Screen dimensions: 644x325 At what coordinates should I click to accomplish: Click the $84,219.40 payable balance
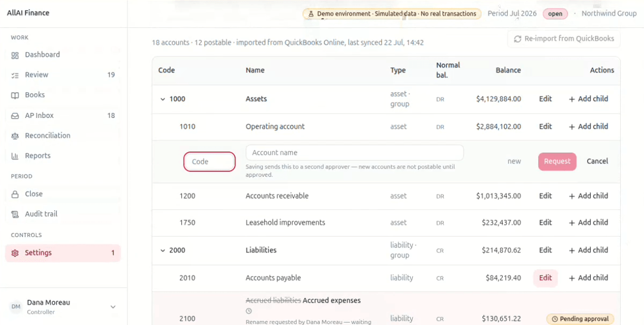[x=504, y=278]
